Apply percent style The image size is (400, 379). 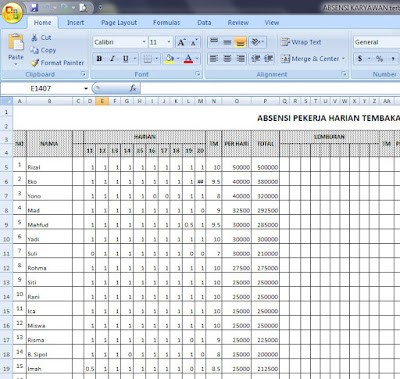379,59
